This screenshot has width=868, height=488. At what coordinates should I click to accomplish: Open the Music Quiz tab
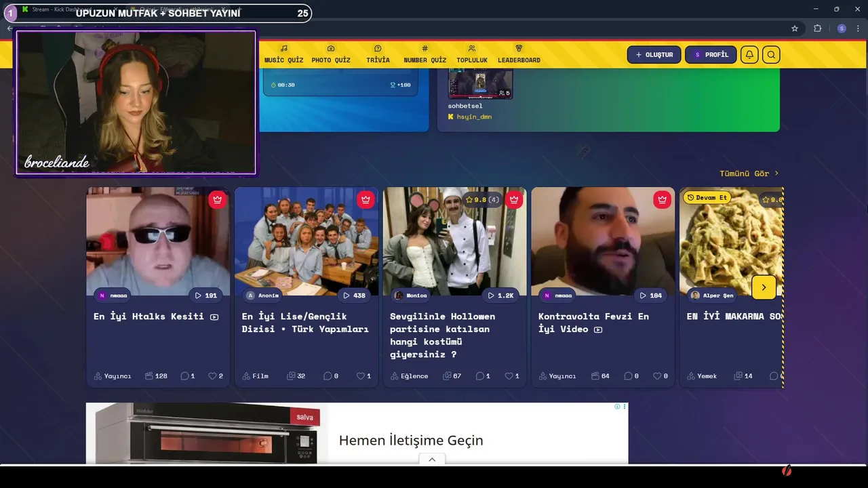click(x=283, y=55)
